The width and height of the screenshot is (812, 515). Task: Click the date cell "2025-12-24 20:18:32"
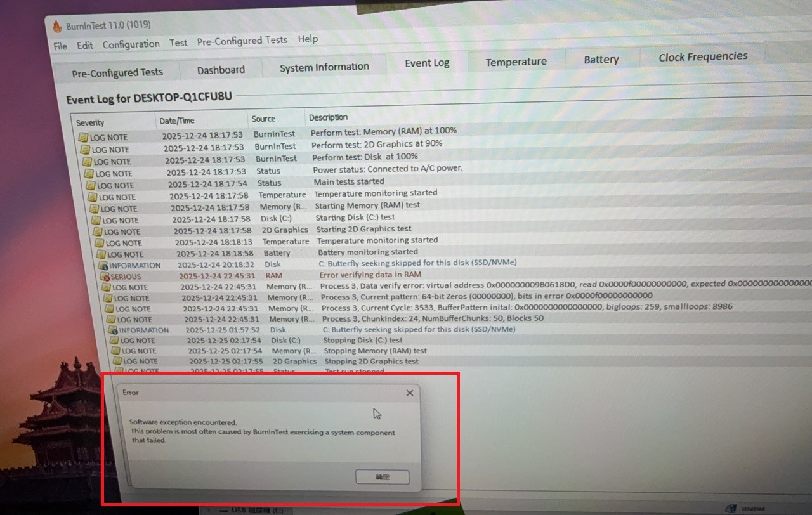[x=216, y=264]
